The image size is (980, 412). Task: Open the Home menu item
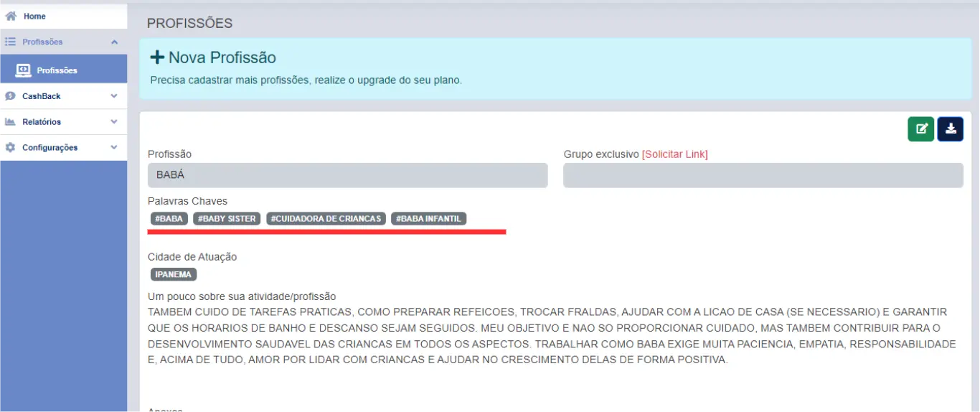click(x=64, y=16)
